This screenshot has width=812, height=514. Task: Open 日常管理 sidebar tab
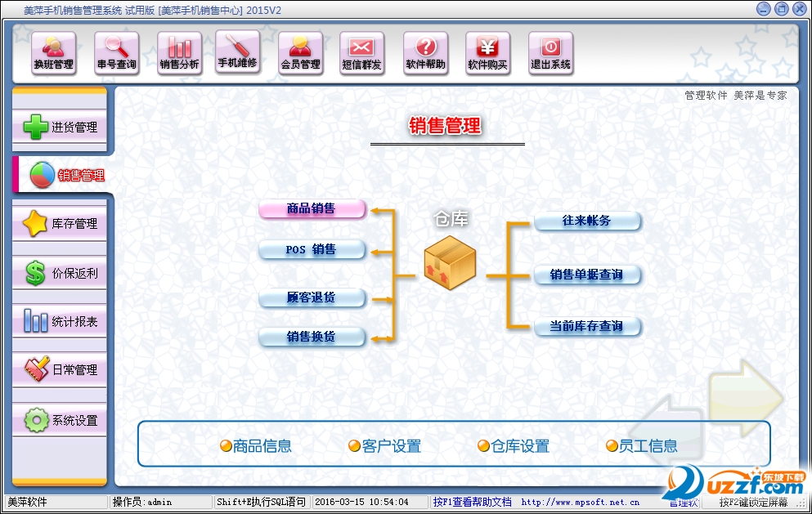60,369
